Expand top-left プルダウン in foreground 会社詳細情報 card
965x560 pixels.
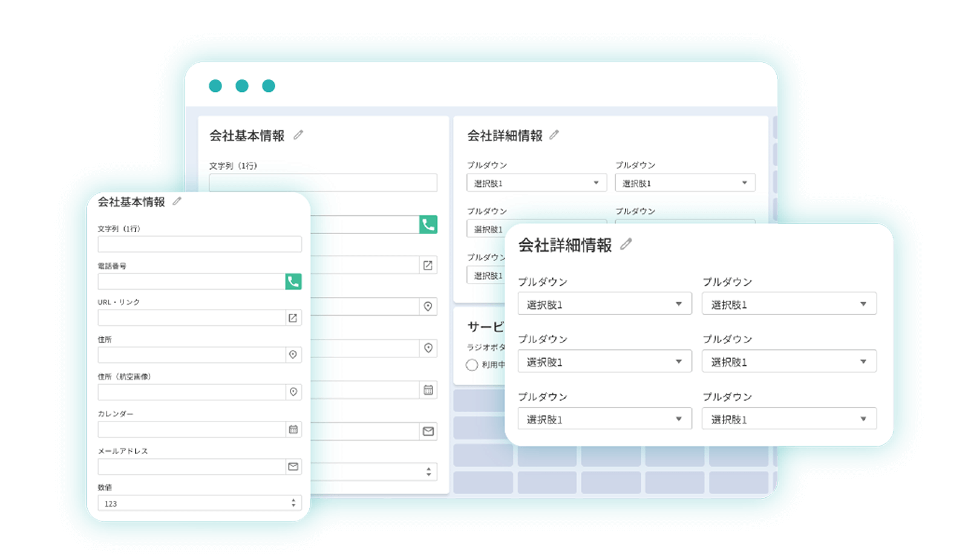[604, 304]
